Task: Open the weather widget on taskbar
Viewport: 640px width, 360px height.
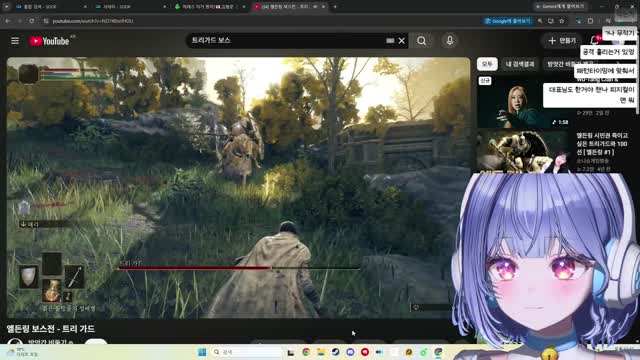Action: click(22, 352)
